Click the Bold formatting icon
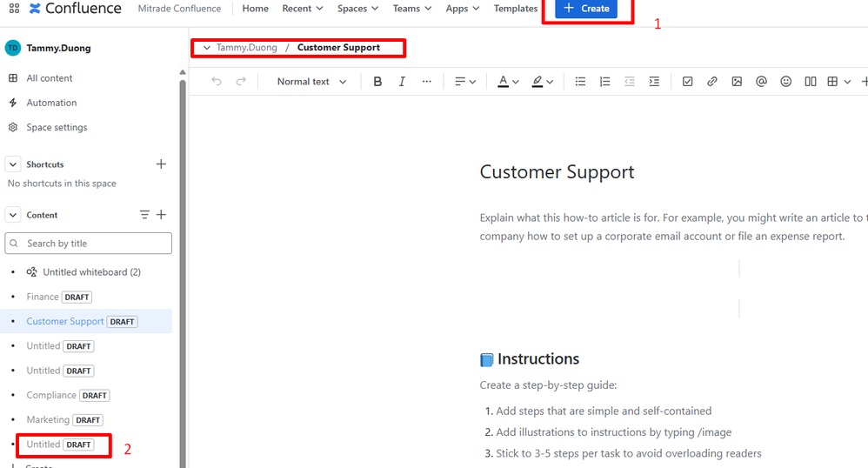868x468 pixels. pos(377,82)
